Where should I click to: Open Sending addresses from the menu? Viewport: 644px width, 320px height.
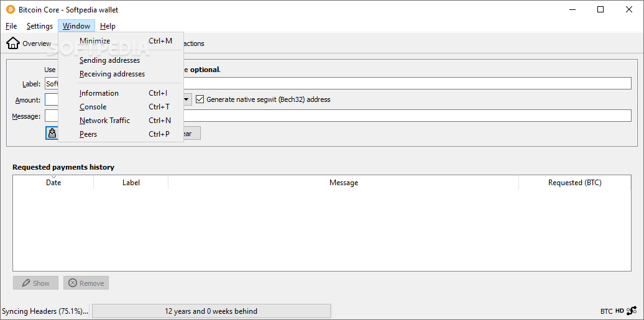[x=121, y=60]
